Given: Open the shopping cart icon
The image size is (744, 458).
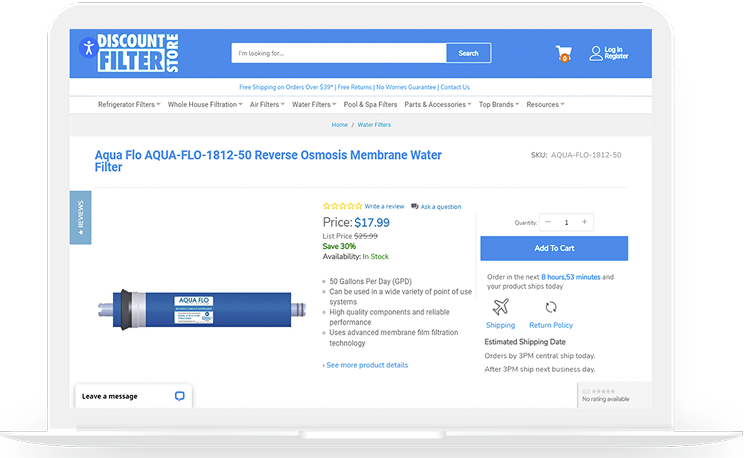Looking at the screenshot, I should pyautogui.click(x=564, y=54).
